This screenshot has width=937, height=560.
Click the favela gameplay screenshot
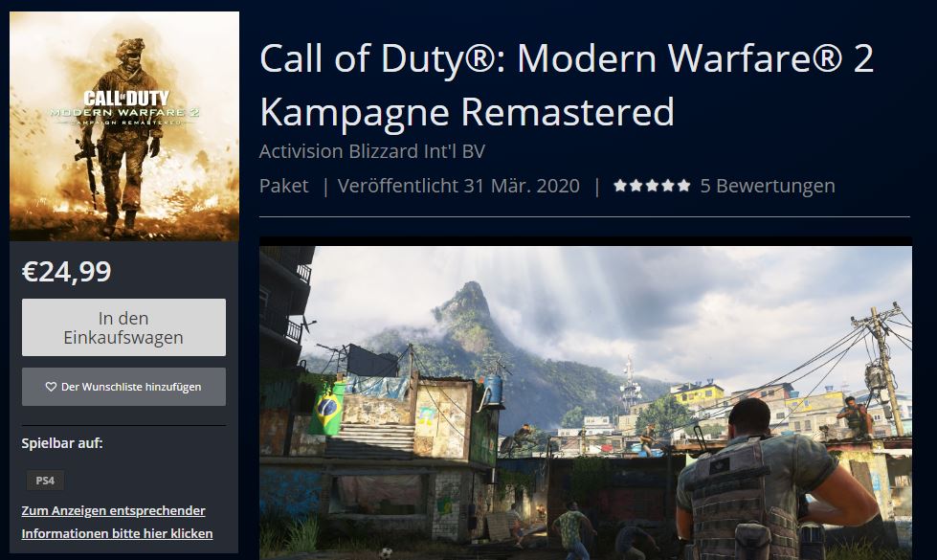point(586,403)
